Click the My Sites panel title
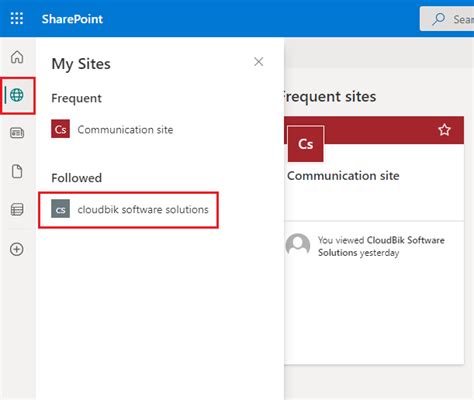Image resolution: width=474 pixels, height=400 pixels. click(x=81, y=64)
